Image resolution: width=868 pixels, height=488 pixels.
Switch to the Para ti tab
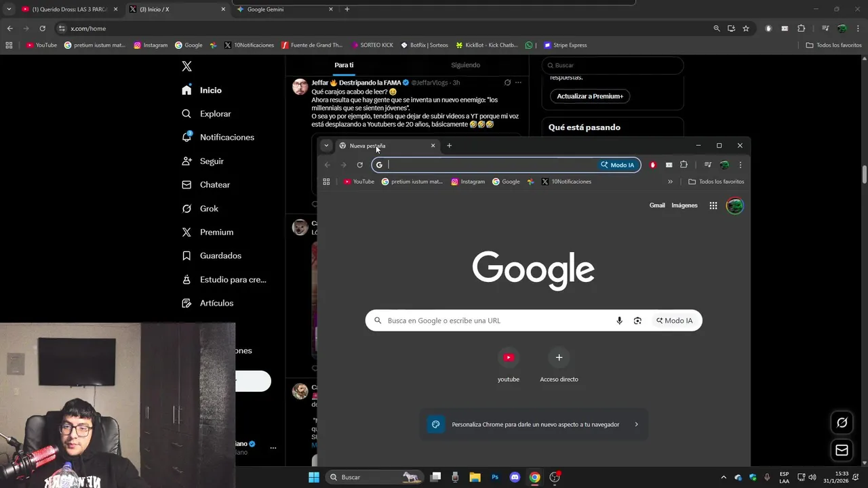click(x=344, y=65)
